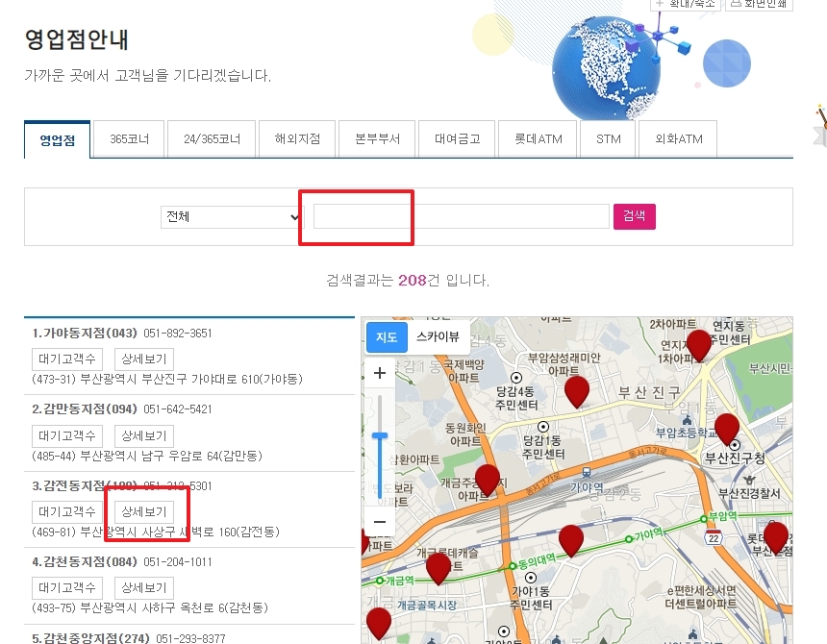Open 상세보기 for 감전동지점

[144, 511]
